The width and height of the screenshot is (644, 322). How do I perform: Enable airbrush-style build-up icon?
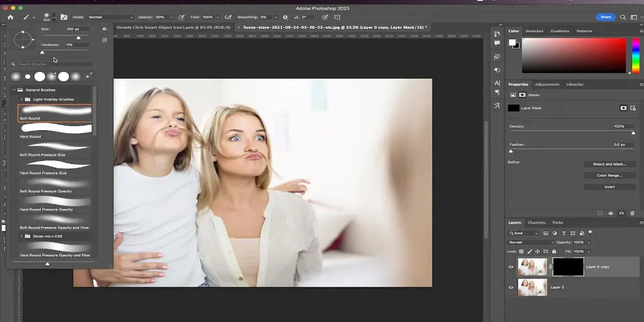pyautogui.click(x=228, y=17)
